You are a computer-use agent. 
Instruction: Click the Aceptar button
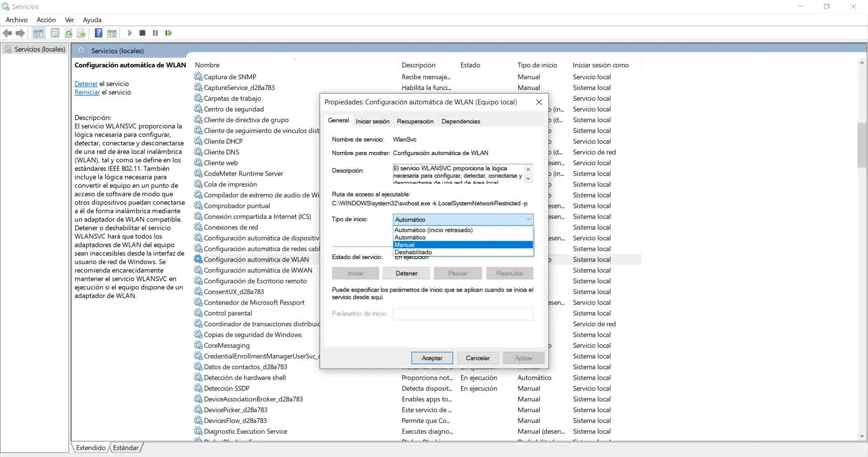(432, 358)
